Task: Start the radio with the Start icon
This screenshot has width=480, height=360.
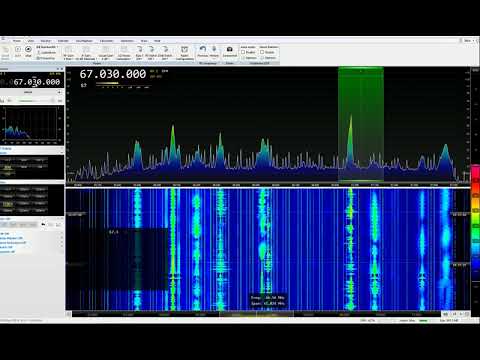Action: click(18, 51)
